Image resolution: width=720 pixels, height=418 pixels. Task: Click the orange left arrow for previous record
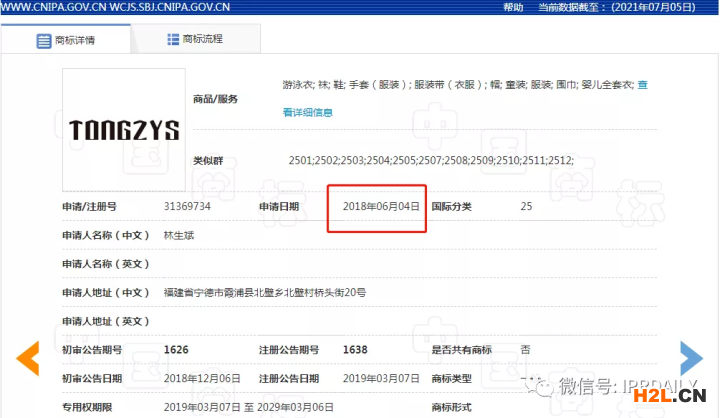28,358
